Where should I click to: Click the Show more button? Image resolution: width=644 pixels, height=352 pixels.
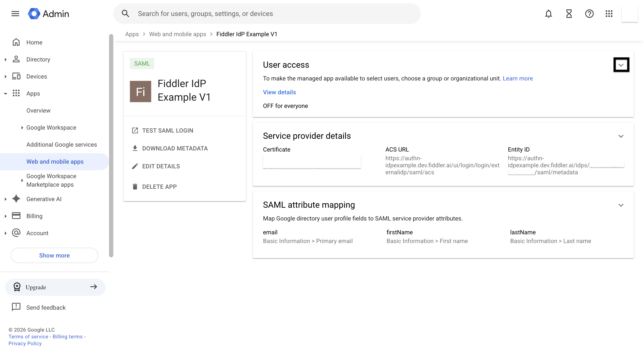pyautogui.click(x=55, y=255)
